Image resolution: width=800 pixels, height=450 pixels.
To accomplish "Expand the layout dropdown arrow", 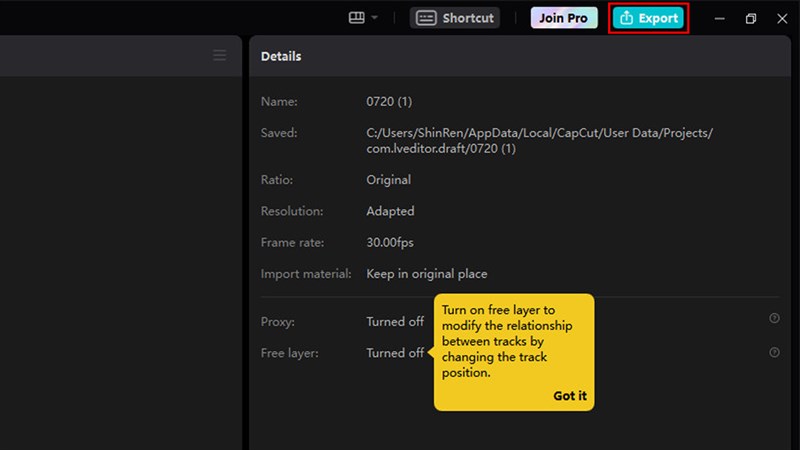I will (x=374, y=18).
